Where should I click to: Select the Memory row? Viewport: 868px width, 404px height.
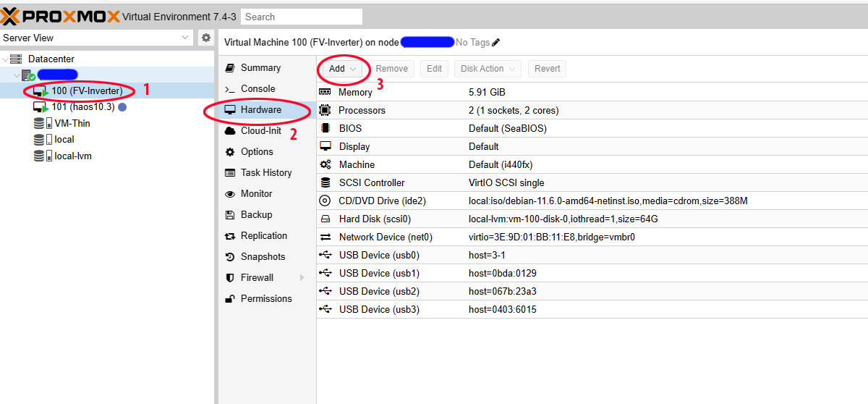(592, 93)
